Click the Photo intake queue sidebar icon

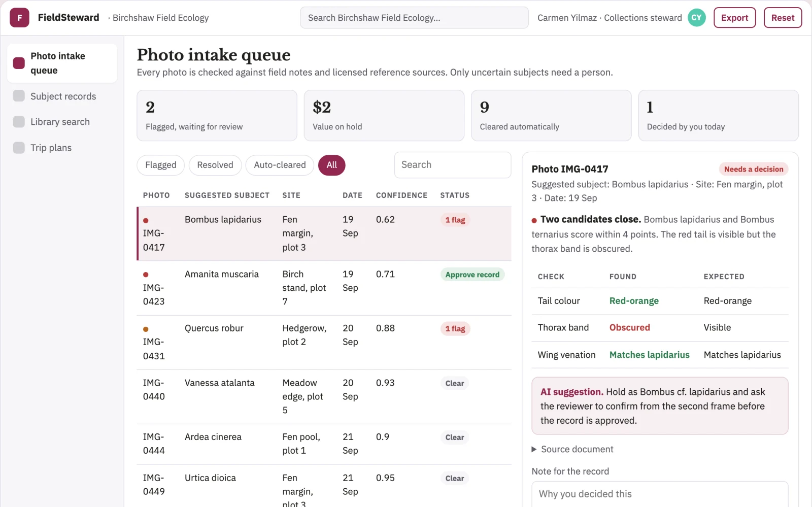(19, 63)
